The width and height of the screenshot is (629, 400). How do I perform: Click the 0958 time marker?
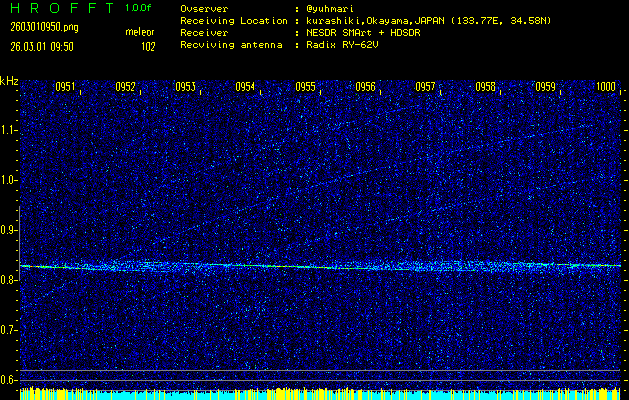pyautogui.click(x=485, y=87)
